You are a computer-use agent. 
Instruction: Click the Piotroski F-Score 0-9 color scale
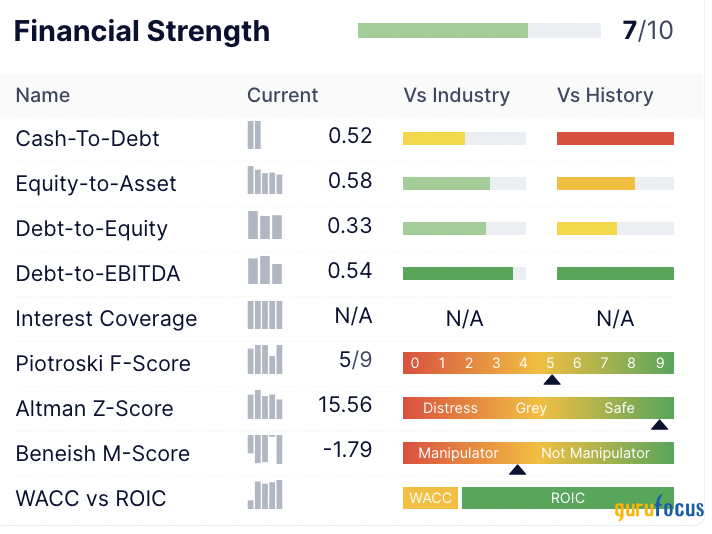tap(538, 363)
